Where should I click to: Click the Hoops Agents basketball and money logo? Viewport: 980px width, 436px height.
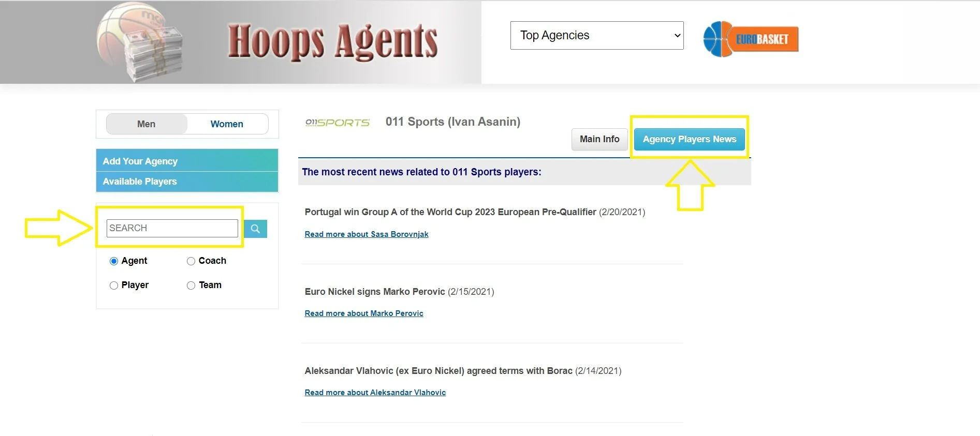coord(140,42)
